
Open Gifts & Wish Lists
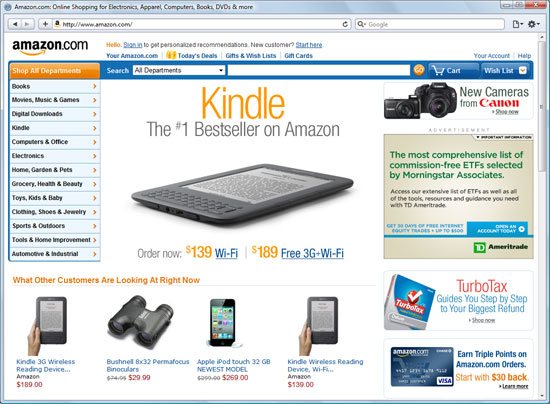[251, 55]
